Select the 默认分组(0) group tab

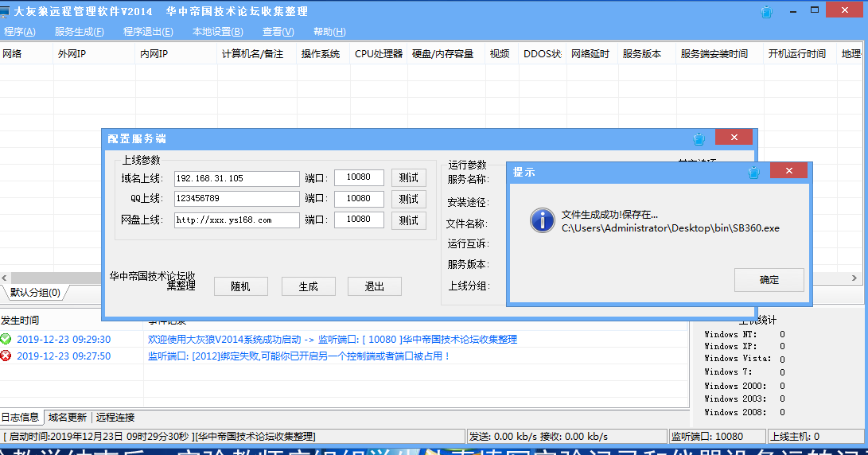coord(36,292)
